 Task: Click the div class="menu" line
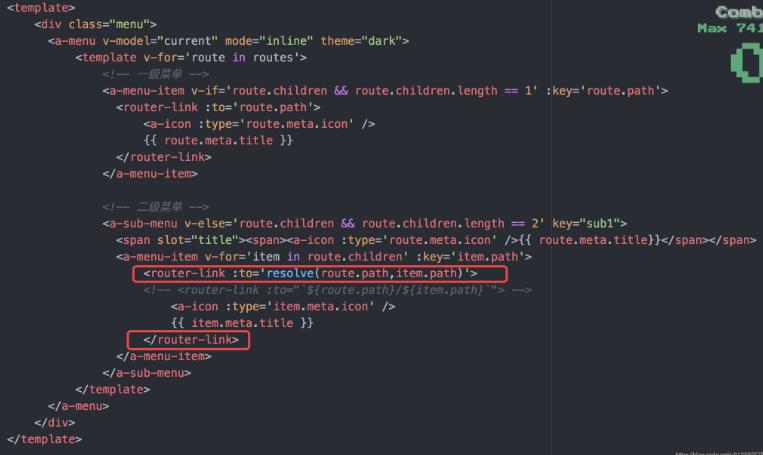pyautogui.click(x=95, y=24)
